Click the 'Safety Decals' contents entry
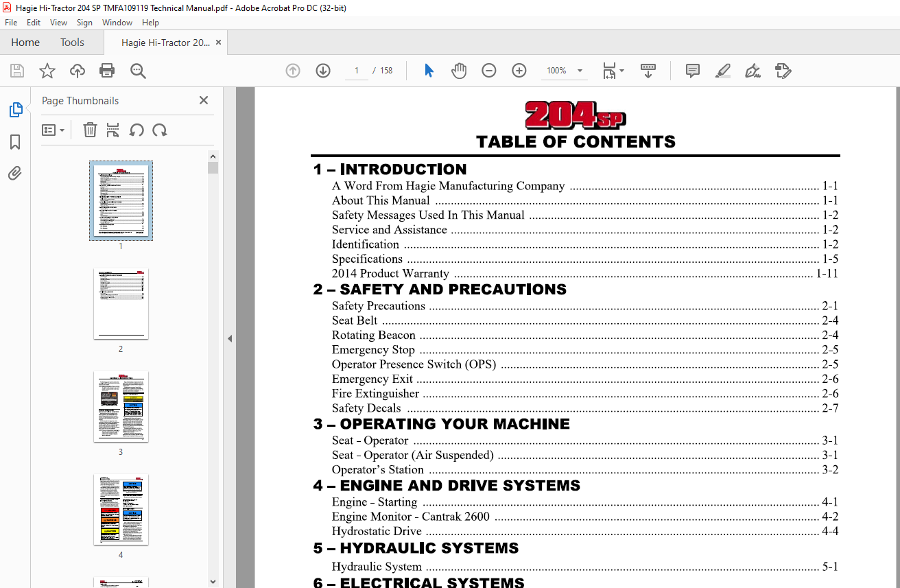900x588 pixels. click(366, 408)
